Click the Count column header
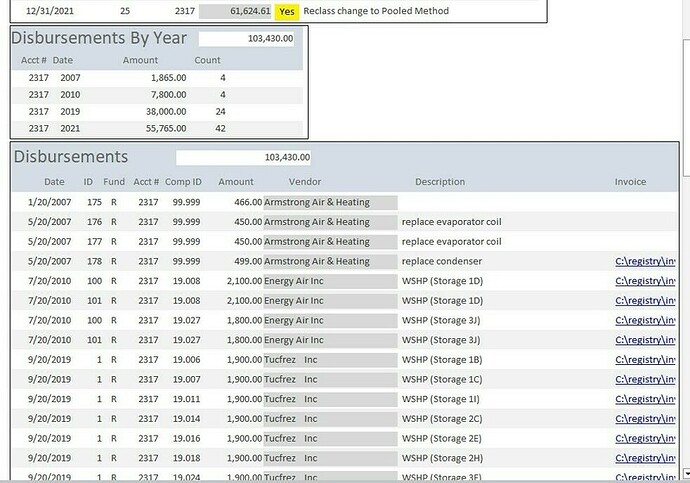690x483 pixels. click(x=207, y=60)
